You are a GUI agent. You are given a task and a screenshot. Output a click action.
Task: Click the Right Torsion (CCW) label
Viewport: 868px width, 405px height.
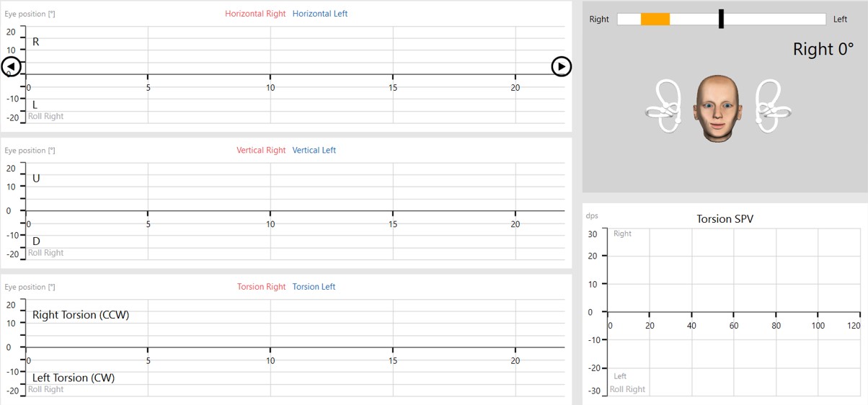(x=81, y=315)
